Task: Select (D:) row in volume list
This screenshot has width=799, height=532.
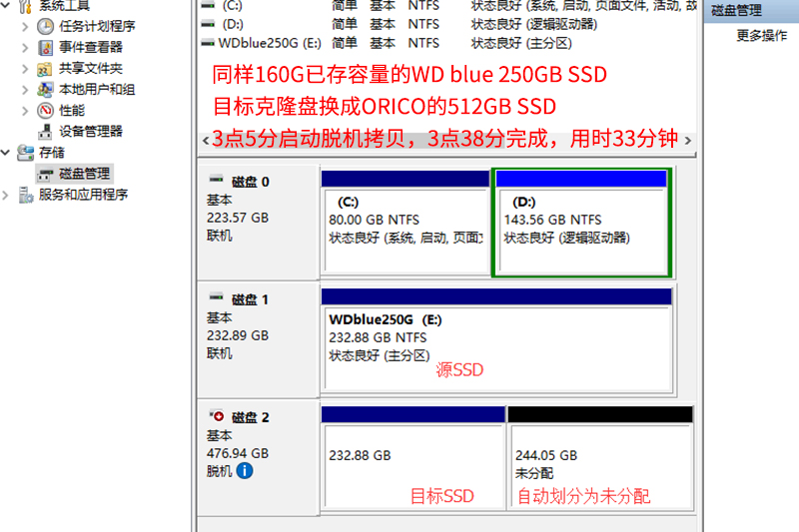Action: [448, 24]
